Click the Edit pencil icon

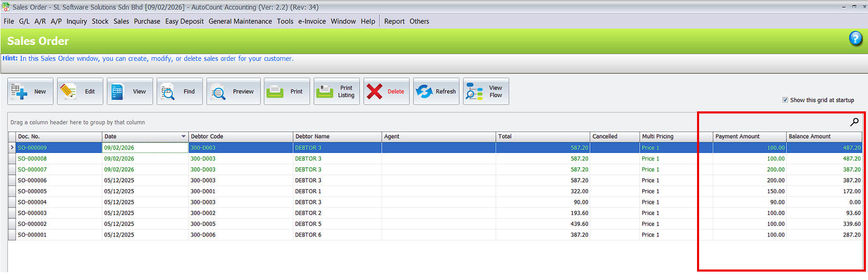coord(68,91)
